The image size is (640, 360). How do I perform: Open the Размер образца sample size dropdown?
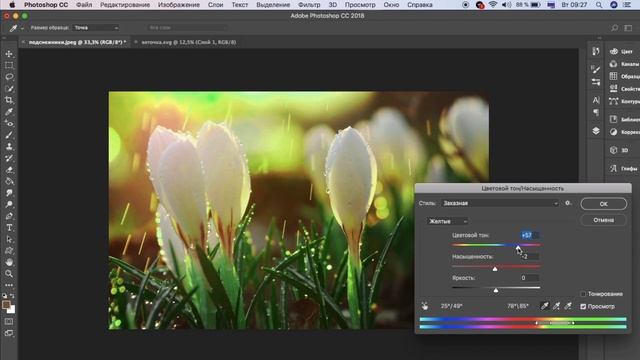96,28
